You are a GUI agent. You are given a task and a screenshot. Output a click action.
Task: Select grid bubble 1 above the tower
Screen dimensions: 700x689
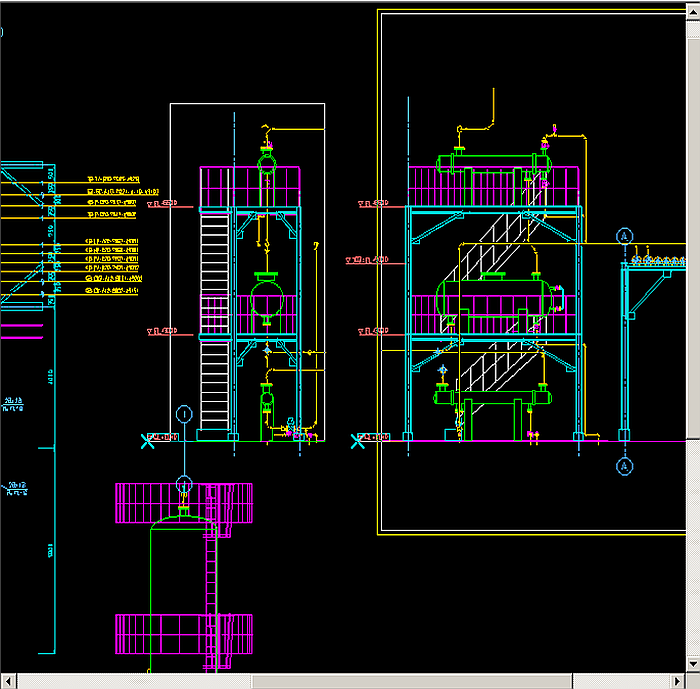[x=184, y=413]
